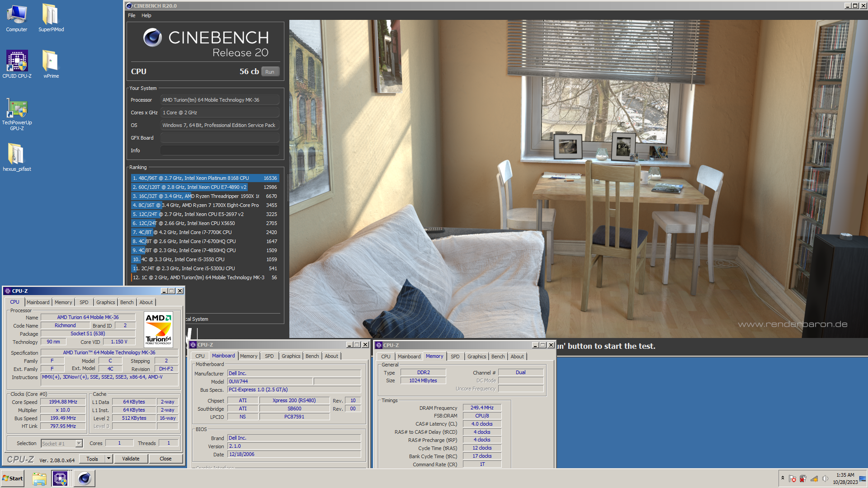This screenshot has width=868, height=488.
Task: Click the Cinebench title bar app icon
Action: 129,6
